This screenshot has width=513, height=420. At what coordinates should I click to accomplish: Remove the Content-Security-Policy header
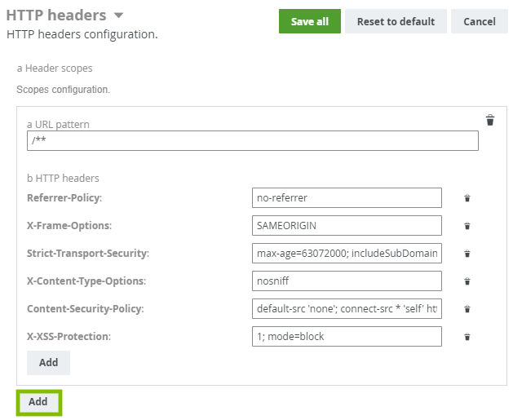point(467,309)
